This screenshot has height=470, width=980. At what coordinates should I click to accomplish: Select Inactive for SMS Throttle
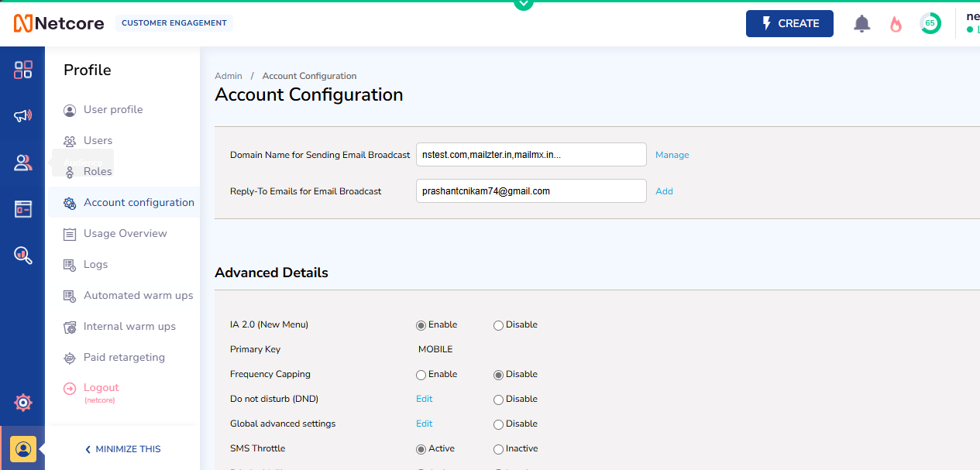click(498, 449)
